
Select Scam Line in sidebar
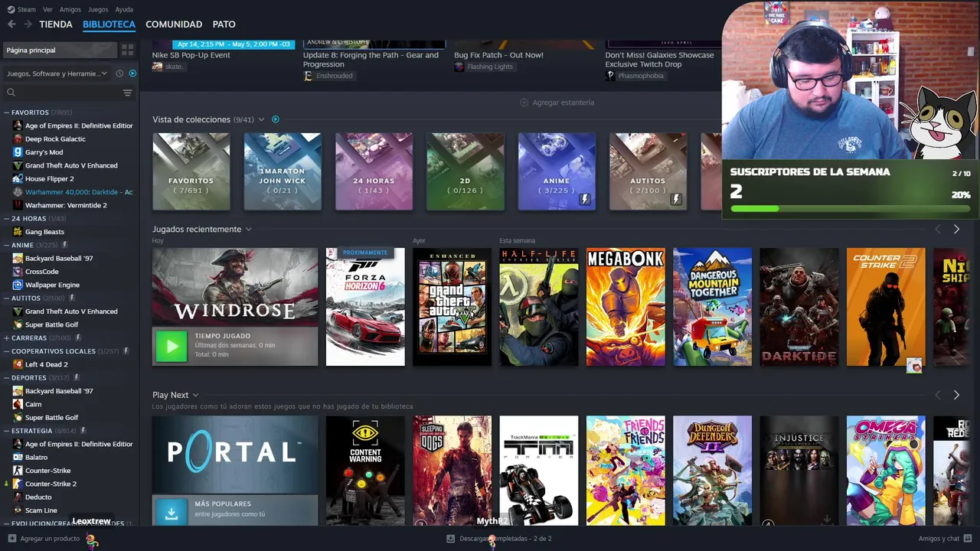(41, 510)
